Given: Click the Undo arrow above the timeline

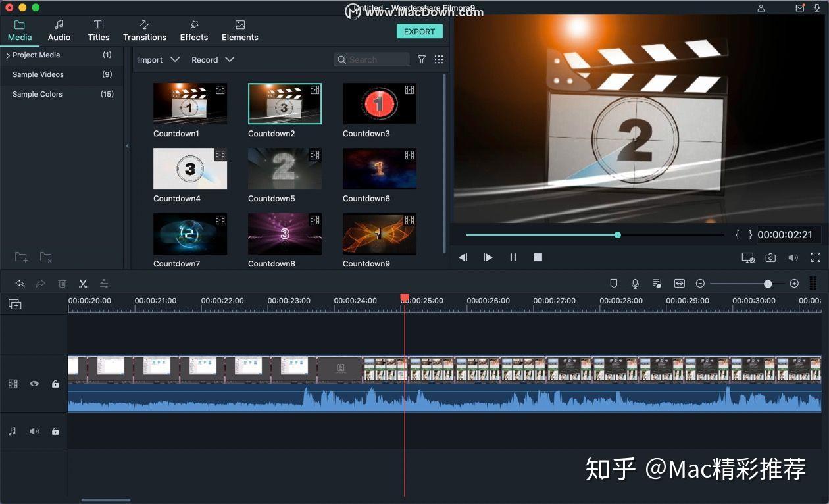Looking at the screenshot, I should click(20, 283).
